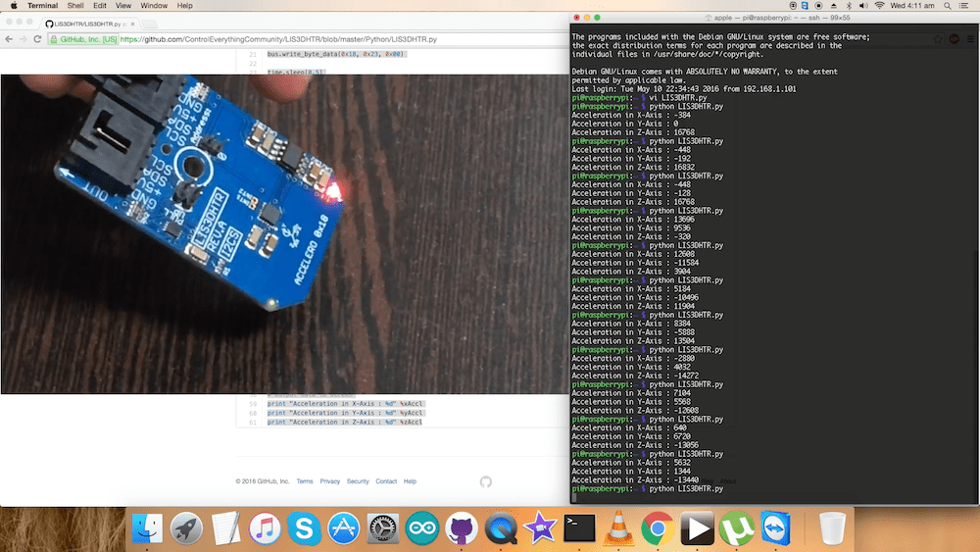Click code line print "Acceleration in Y-Axis
Screen dimensions: 980x552
click(x=345, y=413)
